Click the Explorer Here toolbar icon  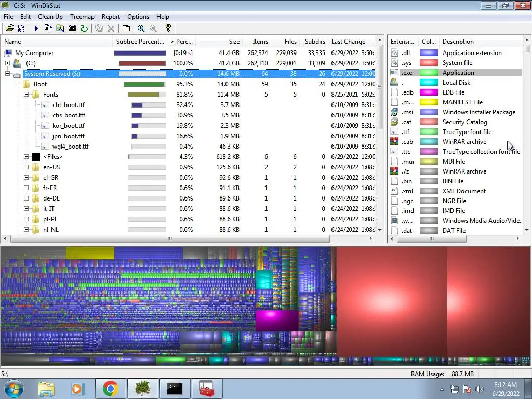[x=60, y=28]
